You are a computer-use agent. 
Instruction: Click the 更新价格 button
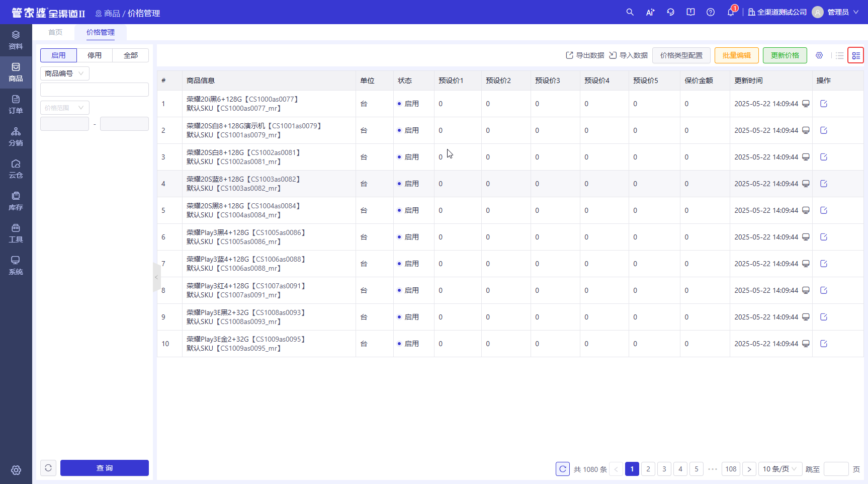(x=785, y=55)
